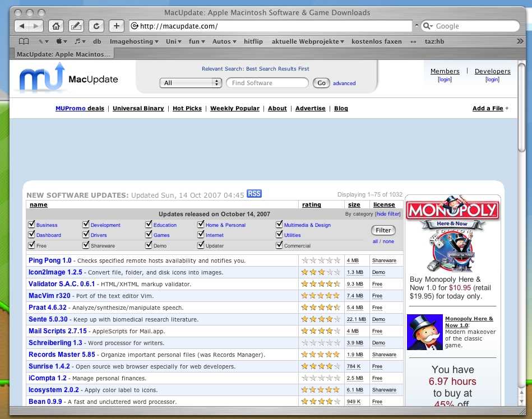The height and width of the screenshot is (419, 532).
Task: Click the Monopoly Here & Now ad banner
Action: point(453,234)
